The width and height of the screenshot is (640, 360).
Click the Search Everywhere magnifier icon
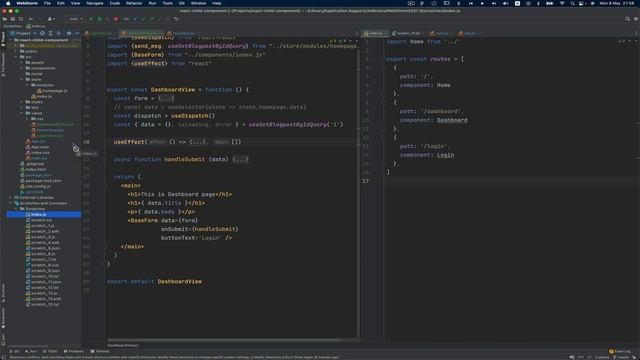pos(627,19)
